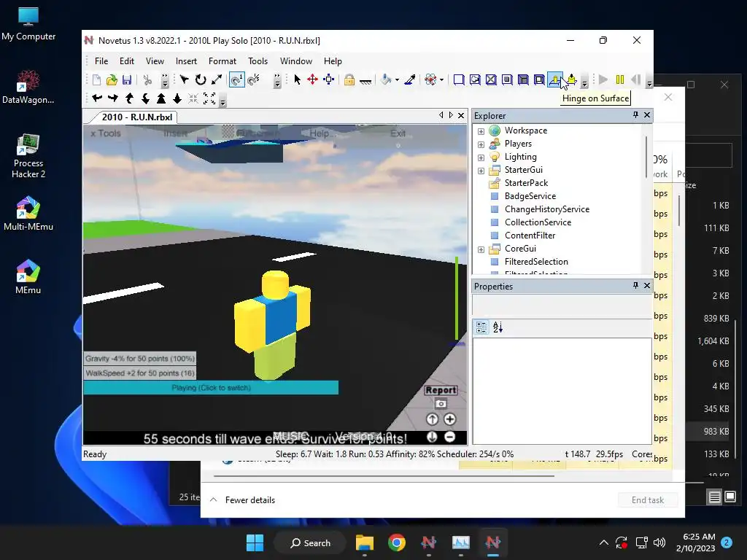
Task: Select the color dropper tool
Action: point(410,79)
